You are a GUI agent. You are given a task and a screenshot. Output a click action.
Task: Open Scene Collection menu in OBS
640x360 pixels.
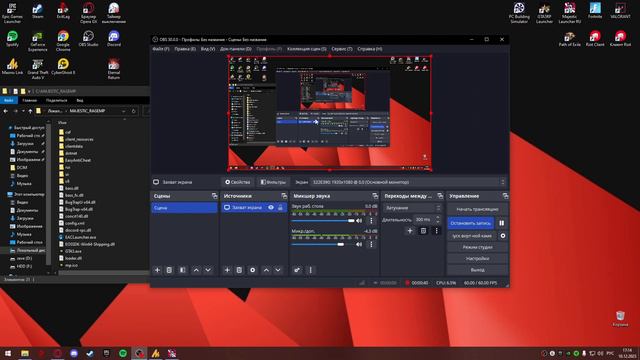click(307, 49)
